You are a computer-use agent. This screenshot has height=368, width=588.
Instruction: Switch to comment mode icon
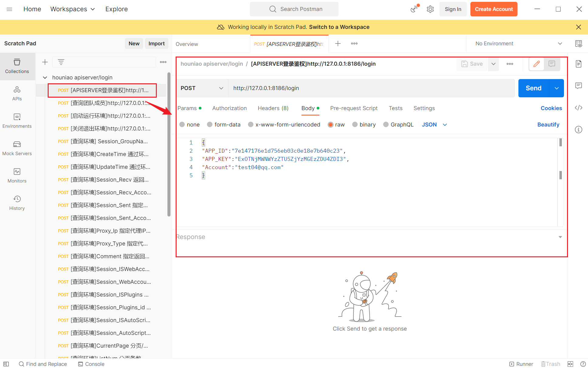point(552,64)
